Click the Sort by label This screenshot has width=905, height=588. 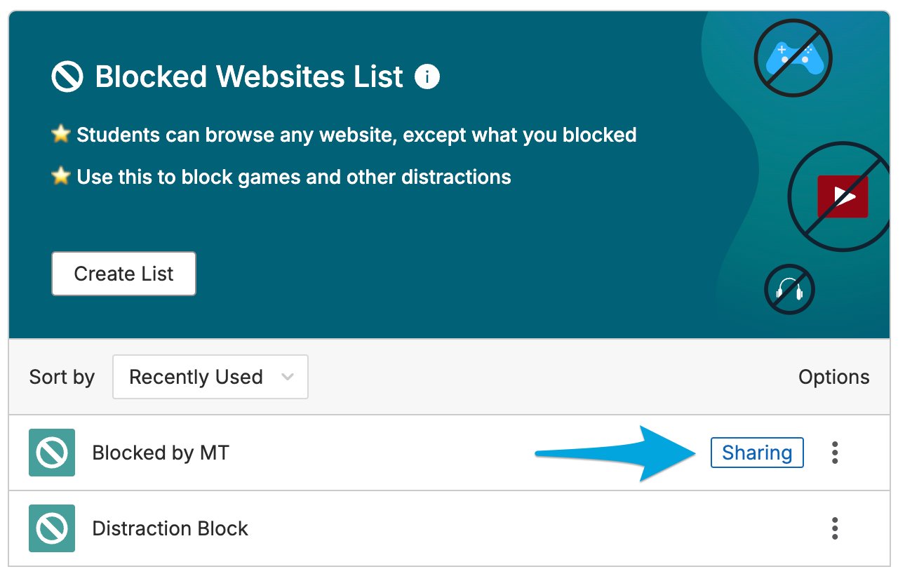click(62, 377)
